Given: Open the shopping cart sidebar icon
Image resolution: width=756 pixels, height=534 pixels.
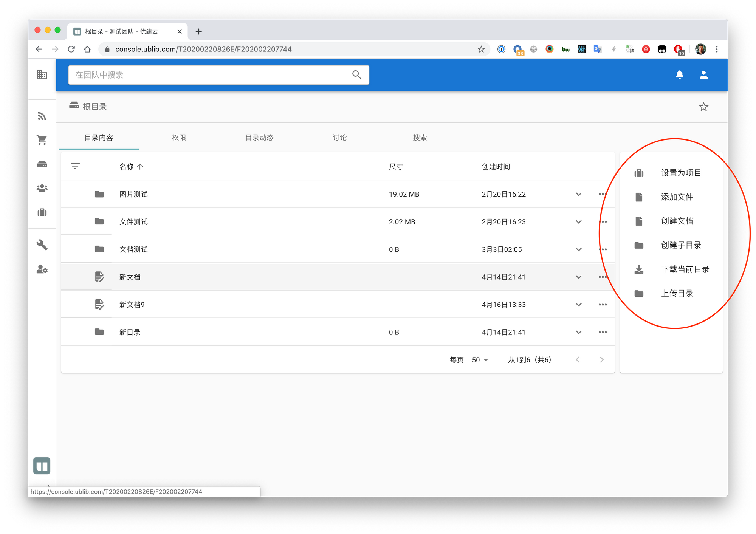Looking at the screenshot, I should point(42,140).
